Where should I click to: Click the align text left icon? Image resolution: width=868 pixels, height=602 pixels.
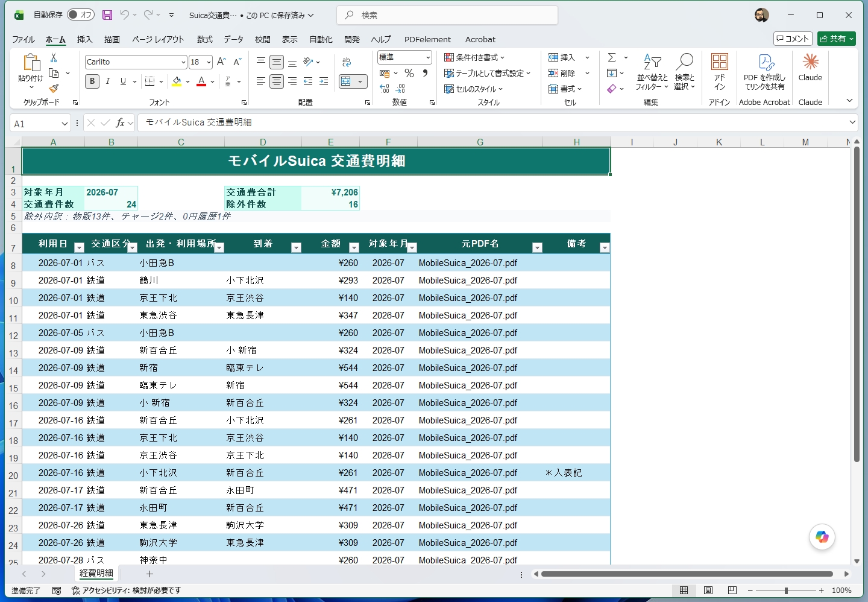coord(261,81)
